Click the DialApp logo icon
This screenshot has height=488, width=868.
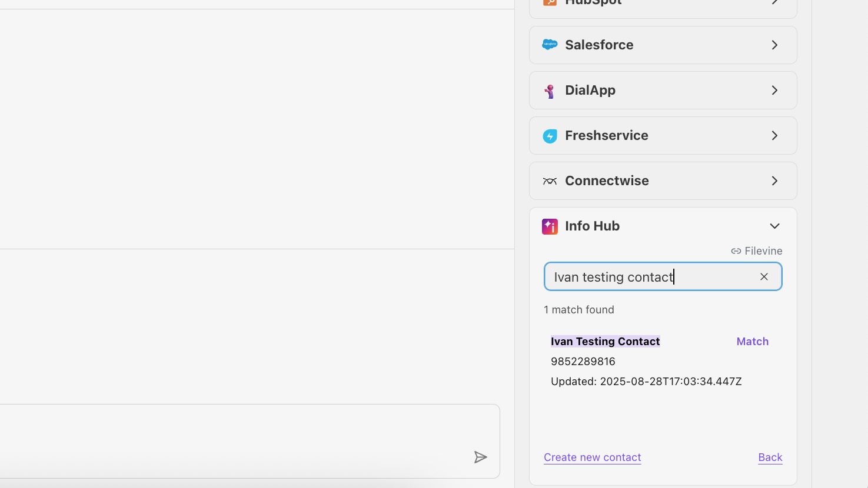[550, 91]
